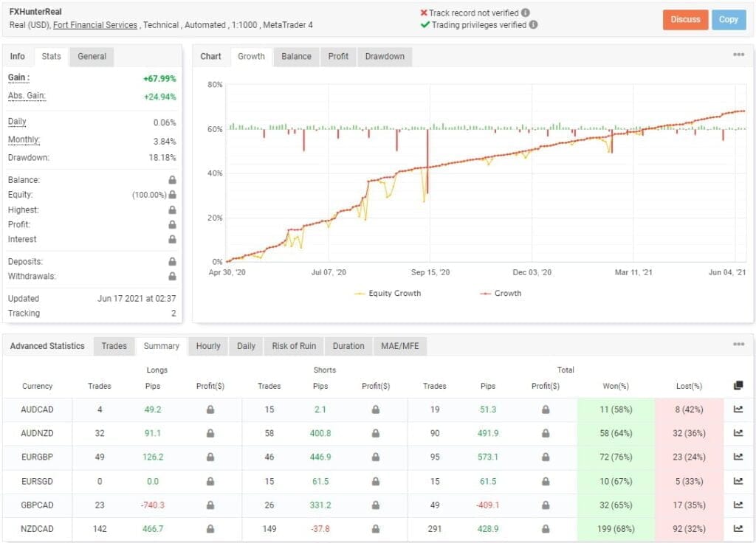Switch to the Hourly statistics tab
The image size is (756, 543).
(x=207, y=346)
